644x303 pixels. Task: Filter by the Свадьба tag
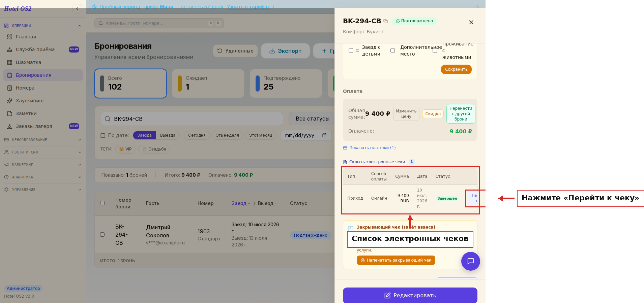[x=154, y=149]
